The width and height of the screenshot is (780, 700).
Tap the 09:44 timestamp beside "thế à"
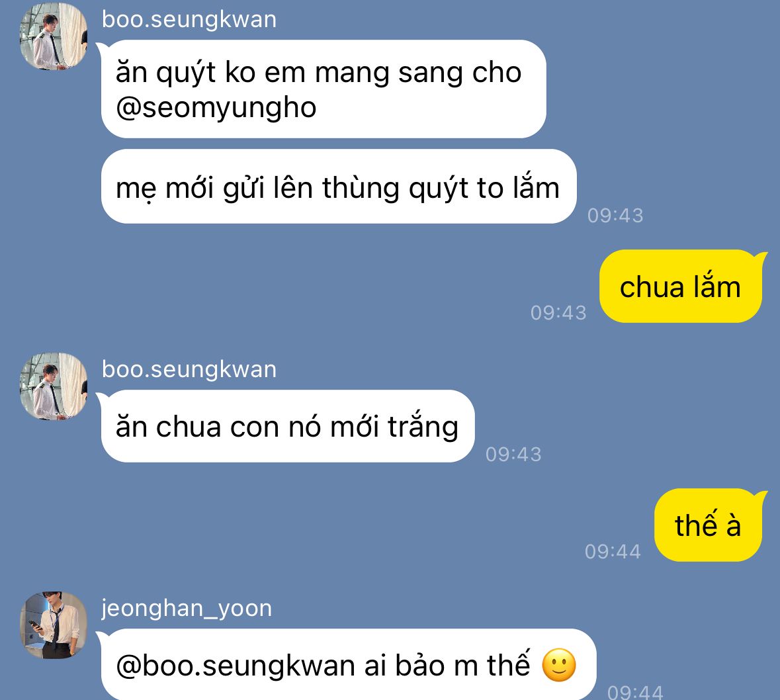[613, 551]
